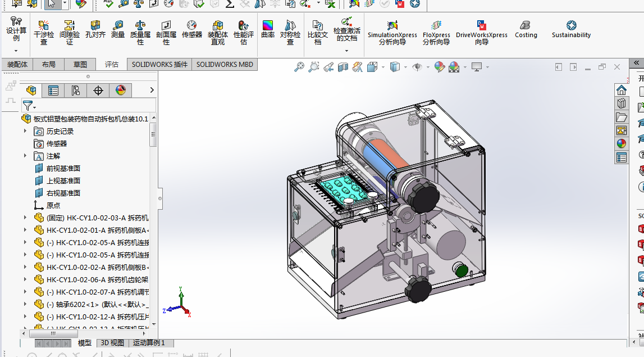Launch FloXpress analysis wizard

click(436, 33)
